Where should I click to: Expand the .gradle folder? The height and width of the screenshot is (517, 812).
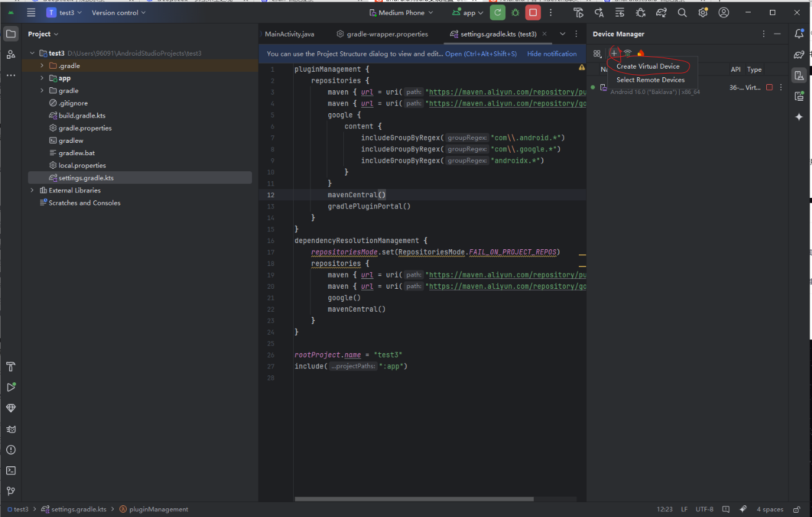pos(42,66)
